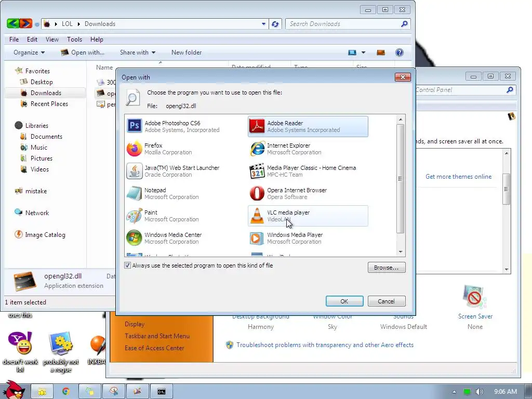Open 'Troubleshoot problems with transparency' link
This screenshot has height=399, width=532.
[x=325, y=345]
